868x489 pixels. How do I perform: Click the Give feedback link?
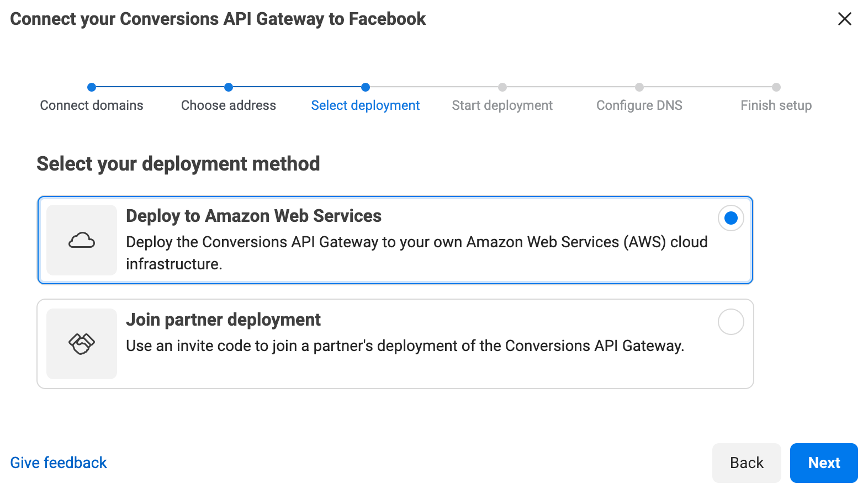pyautogui.click(x=59, y=463)
